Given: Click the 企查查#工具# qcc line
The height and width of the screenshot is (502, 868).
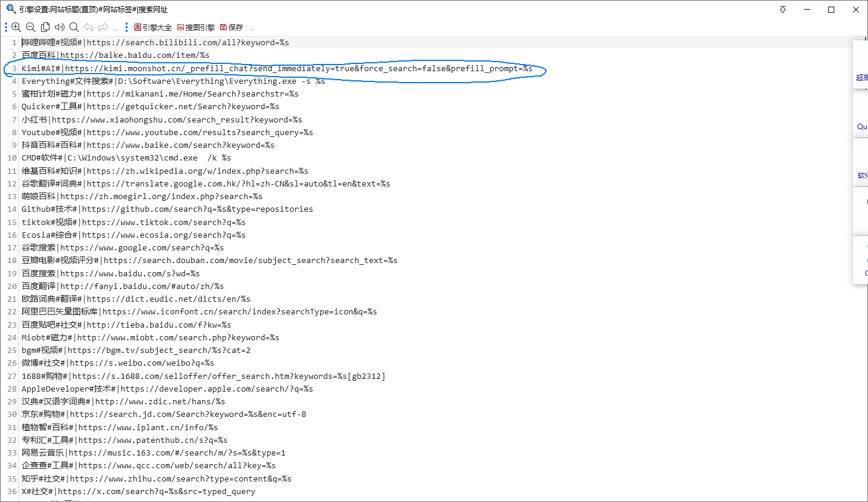Looking at the screenshot, I should 149,466.
